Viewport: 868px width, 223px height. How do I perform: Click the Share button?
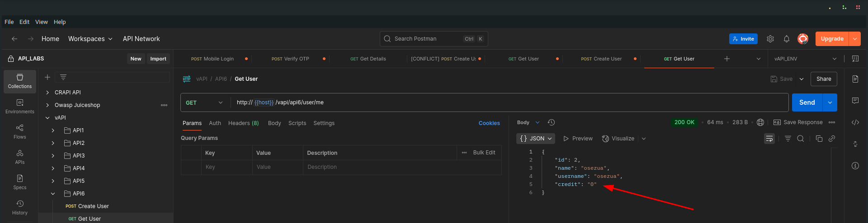click(x=824, y=79)
